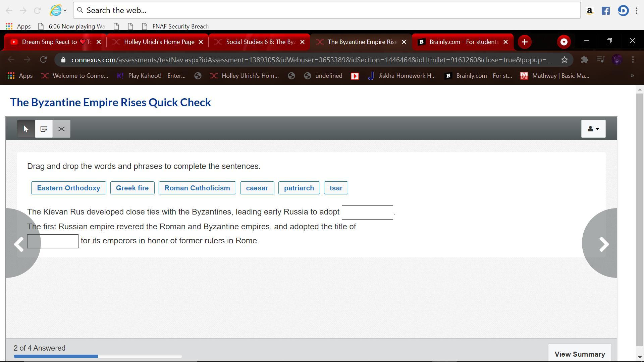Open a new tab with plus button
This screenshot has width=644, height=362.
coord(525,42)
